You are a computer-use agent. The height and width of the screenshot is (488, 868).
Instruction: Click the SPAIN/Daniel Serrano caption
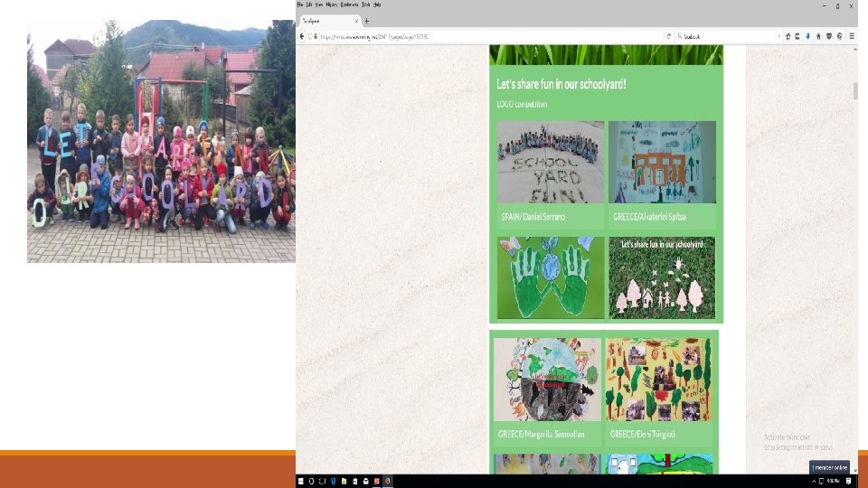coord(533,217)
